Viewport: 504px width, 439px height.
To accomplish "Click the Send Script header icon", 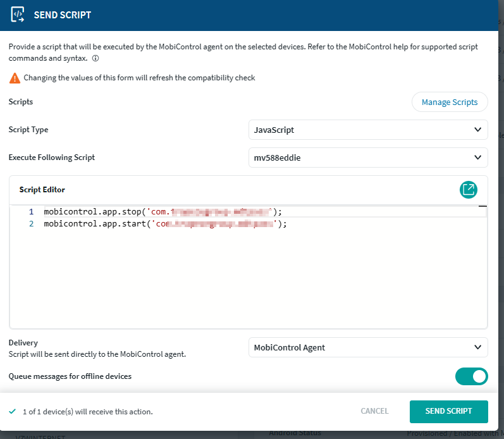I will [x=18, y=15].
